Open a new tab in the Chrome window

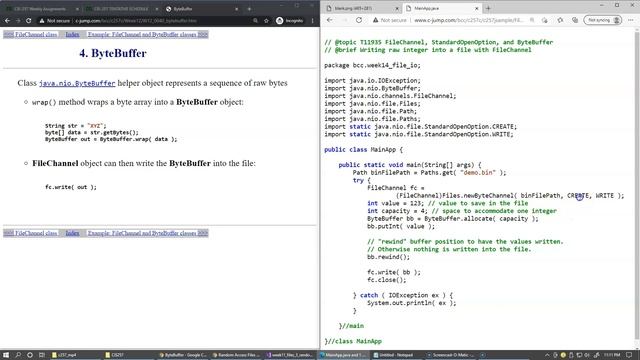[249, 9]
